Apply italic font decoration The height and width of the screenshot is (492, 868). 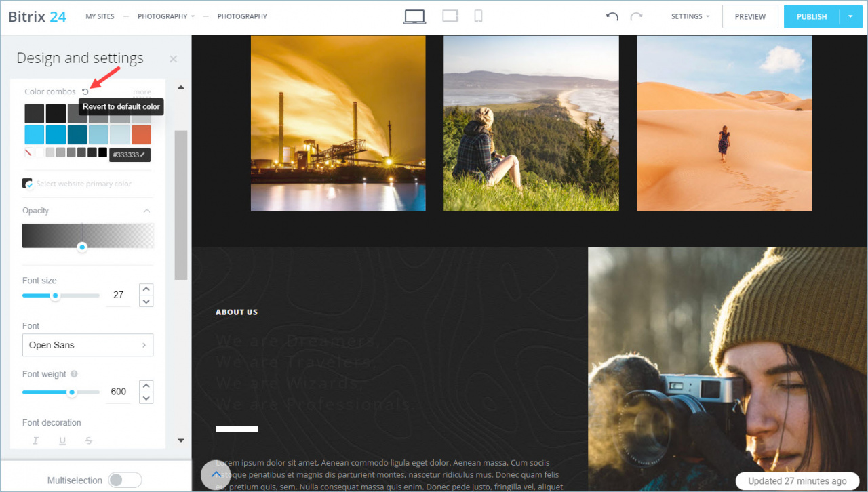36,440
